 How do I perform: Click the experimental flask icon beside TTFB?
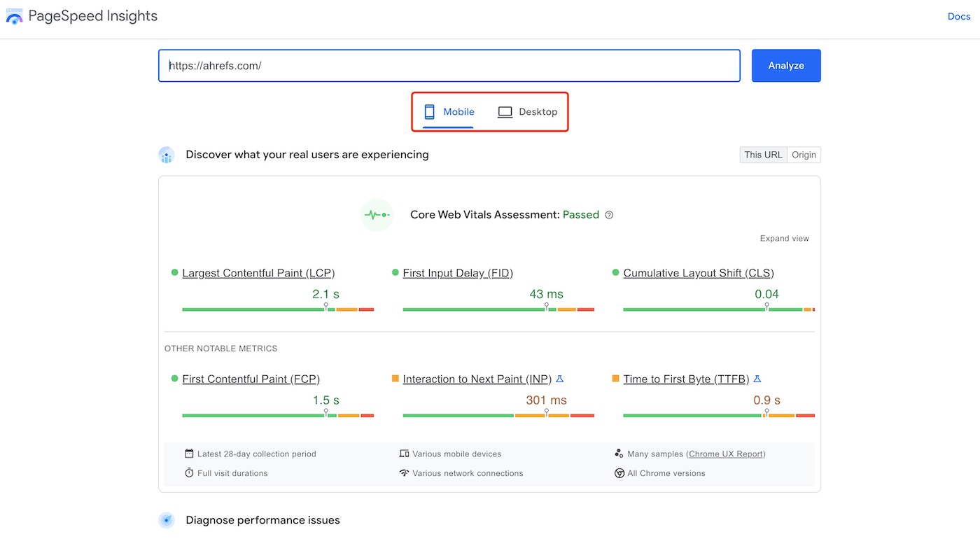tap(757, 379)
